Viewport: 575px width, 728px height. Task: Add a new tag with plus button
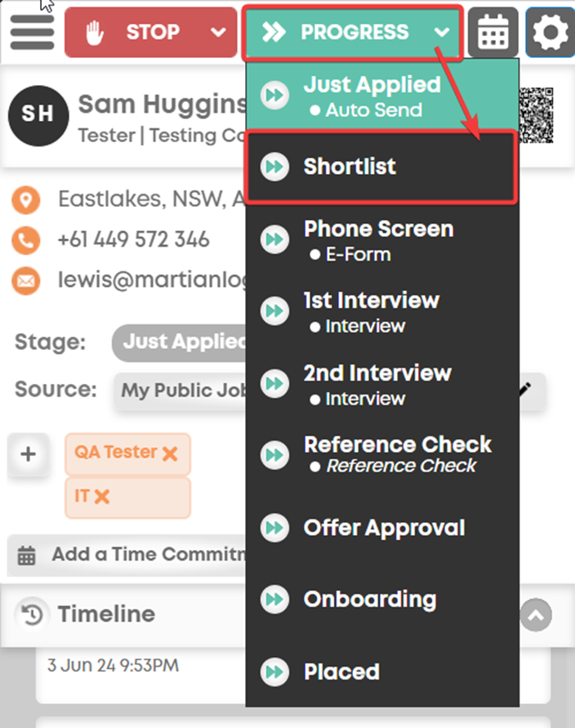(x=29, y=454)
